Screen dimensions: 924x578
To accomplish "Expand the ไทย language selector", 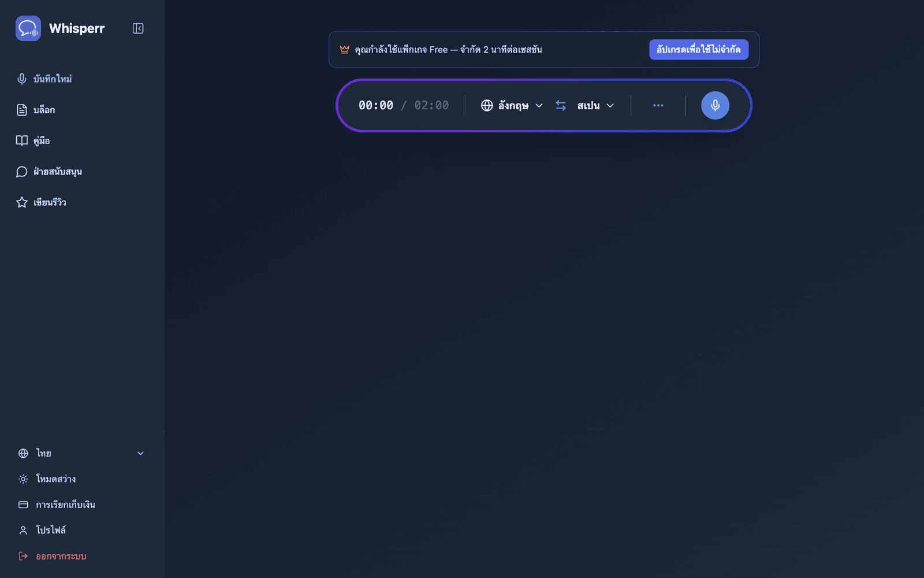I will pyautogui.click(x=82, y=453).
